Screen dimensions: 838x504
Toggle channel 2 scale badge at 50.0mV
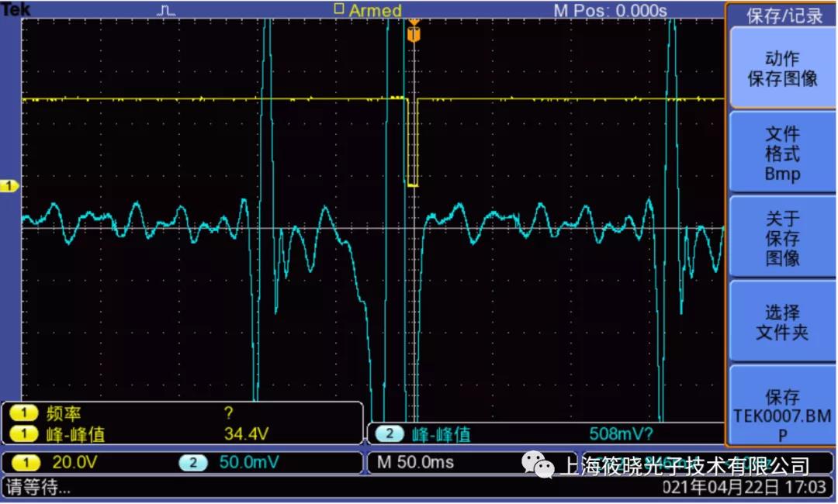pos(193,463)
